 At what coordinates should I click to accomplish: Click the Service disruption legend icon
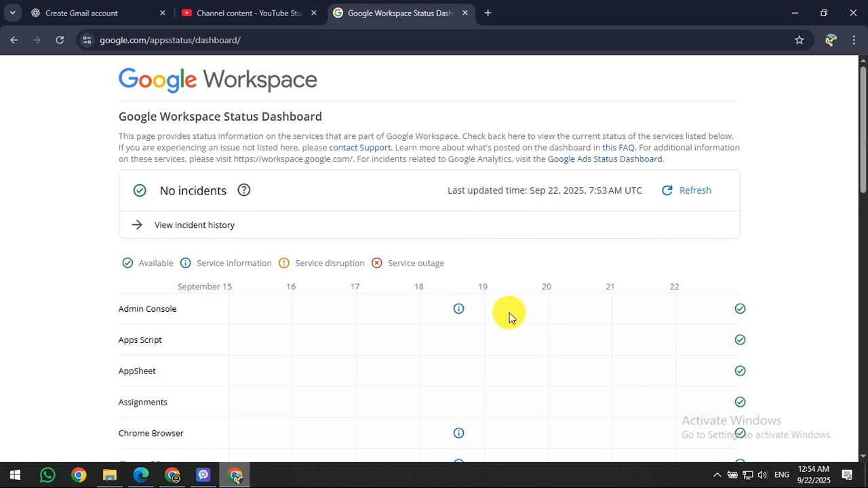284,263
